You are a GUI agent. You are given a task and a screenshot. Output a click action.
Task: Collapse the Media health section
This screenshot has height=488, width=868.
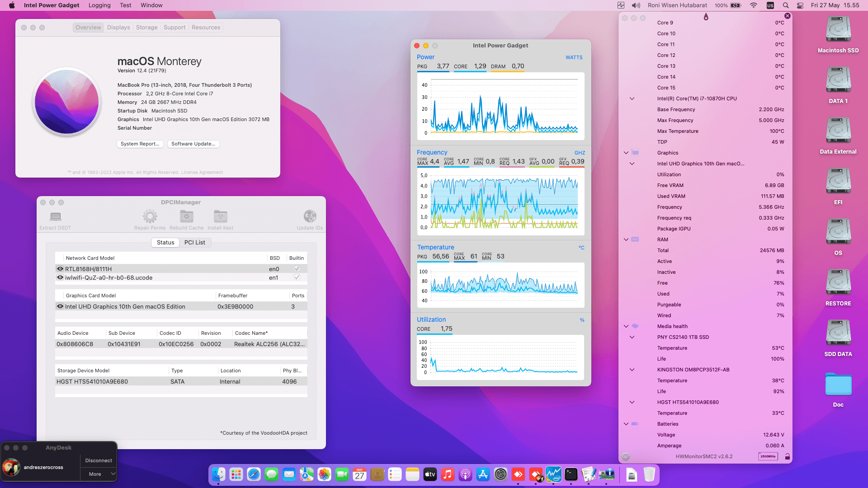626,326
